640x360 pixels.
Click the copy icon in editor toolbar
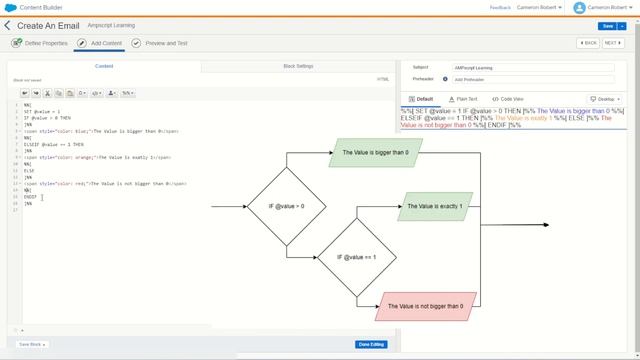coord(59,93)
